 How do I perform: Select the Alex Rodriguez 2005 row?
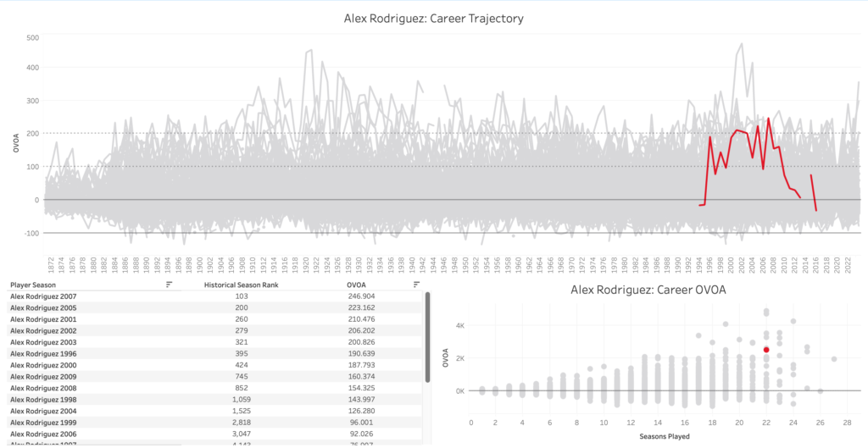(x=214, y=307)
